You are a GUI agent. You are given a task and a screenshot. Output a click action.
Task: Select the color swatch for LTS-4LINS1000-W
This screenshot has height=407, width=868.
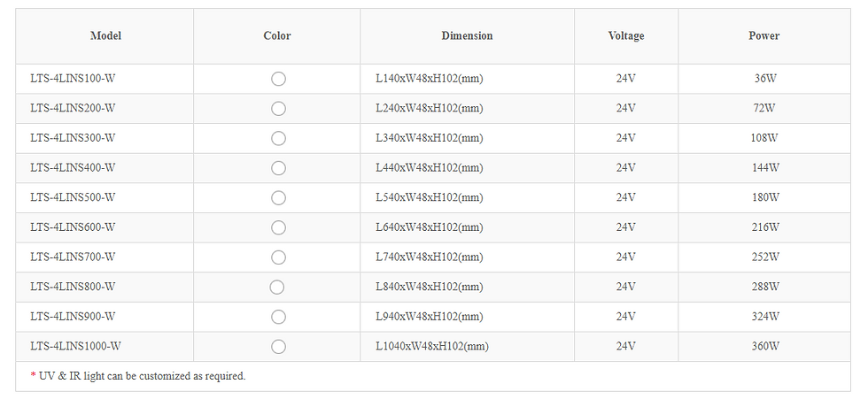tap(278, 347)
